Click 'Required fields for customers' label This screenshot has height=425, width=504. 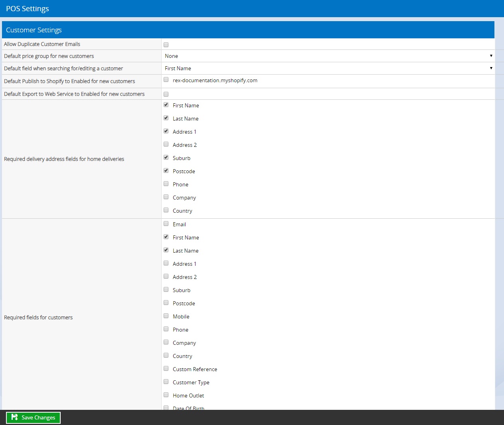pos(38,317)
